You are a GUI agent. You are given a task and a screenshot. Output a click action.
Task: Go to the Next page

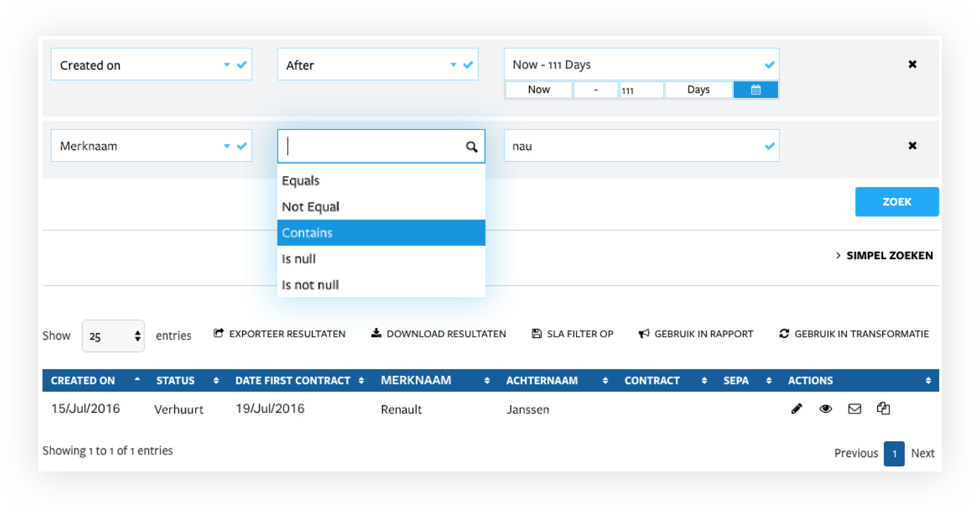(x=923, y=453)
